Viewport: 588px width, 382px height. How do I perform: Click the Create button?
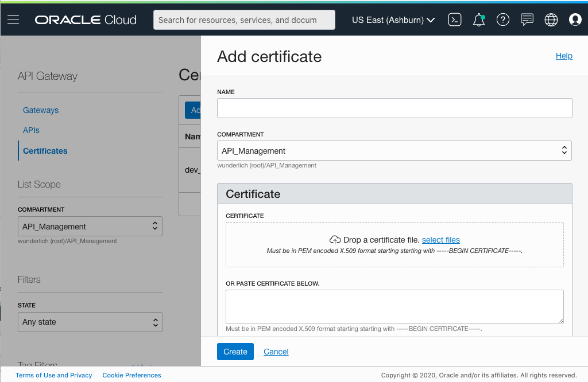point(235,351)
